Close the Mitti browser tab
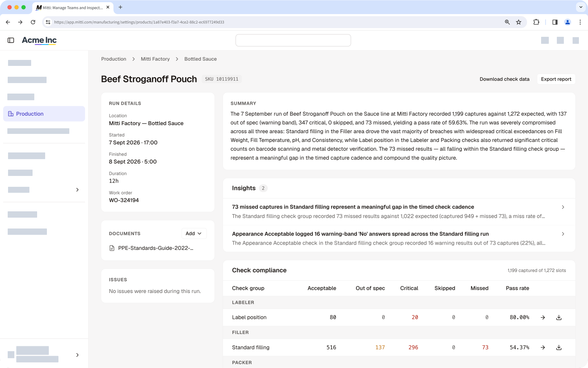Screen dimensions: 588x368 click(x=108, y=7)
